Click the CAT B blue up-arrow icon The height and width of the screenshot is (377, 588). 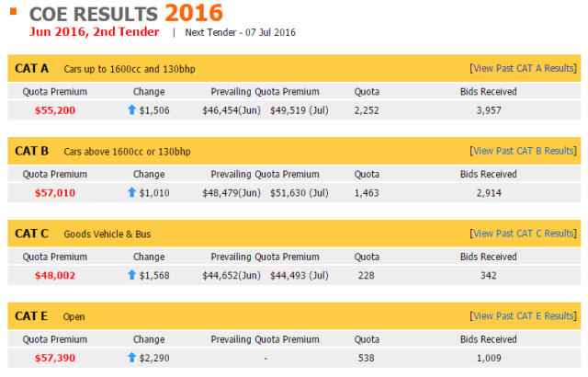pyautogui.click(x=131, y=192)
